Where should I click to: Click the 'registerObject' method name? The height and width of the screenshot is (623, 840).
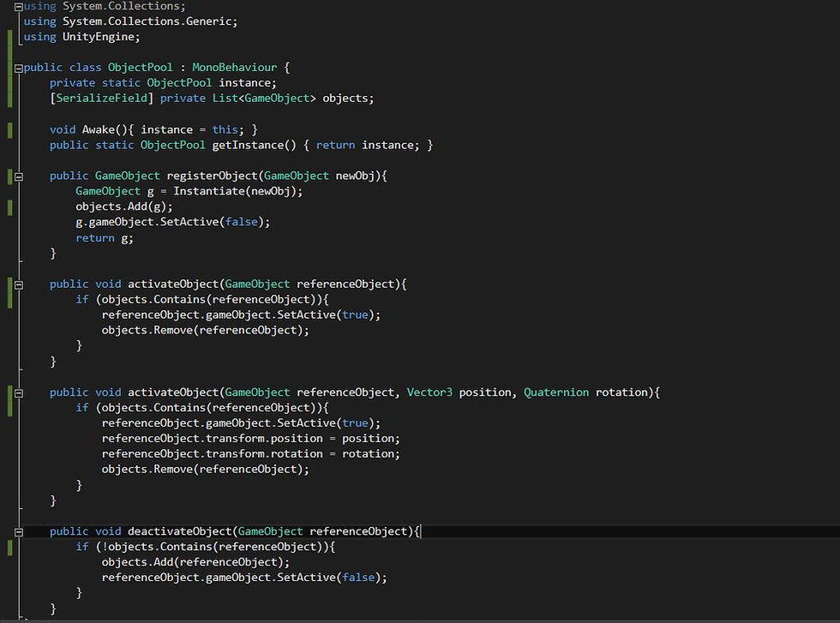click(x=213, y=176)
